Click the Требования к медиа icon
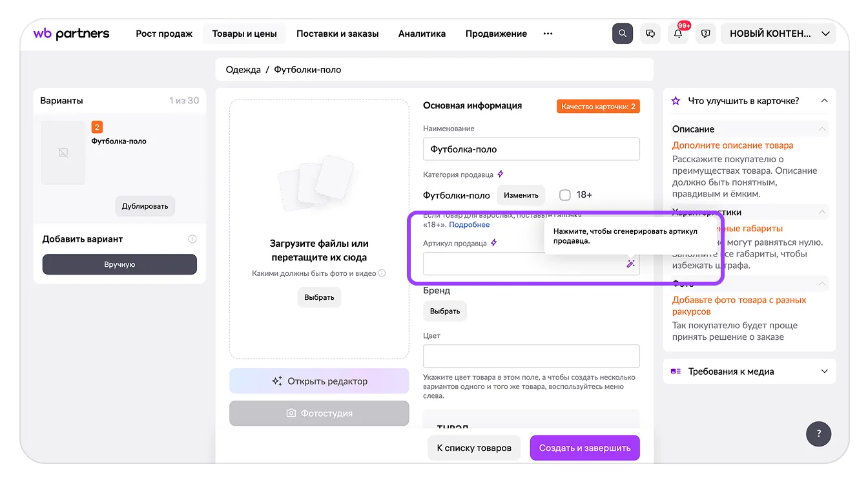This screenshot has height=482, width=868. click(676, 372)
